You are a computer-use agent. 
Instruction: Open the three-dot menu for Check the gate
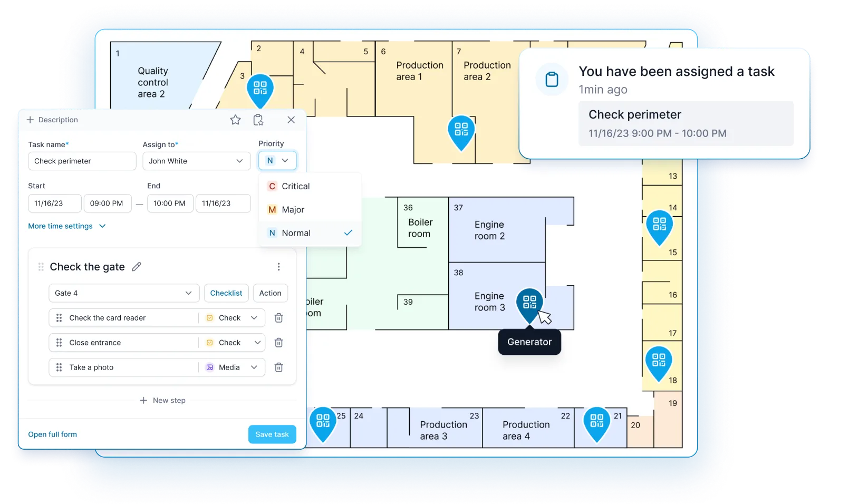(278, 267)
